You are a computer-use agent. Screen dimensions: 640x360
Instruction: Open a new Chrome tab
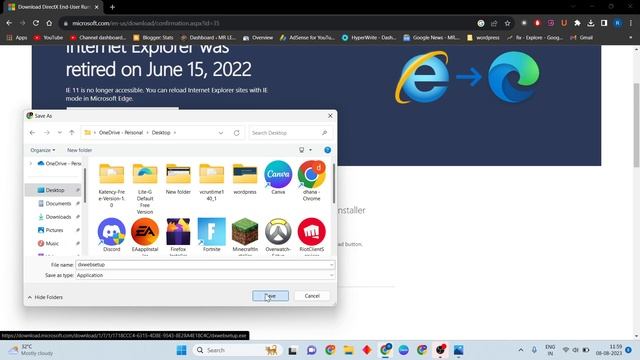112,7
